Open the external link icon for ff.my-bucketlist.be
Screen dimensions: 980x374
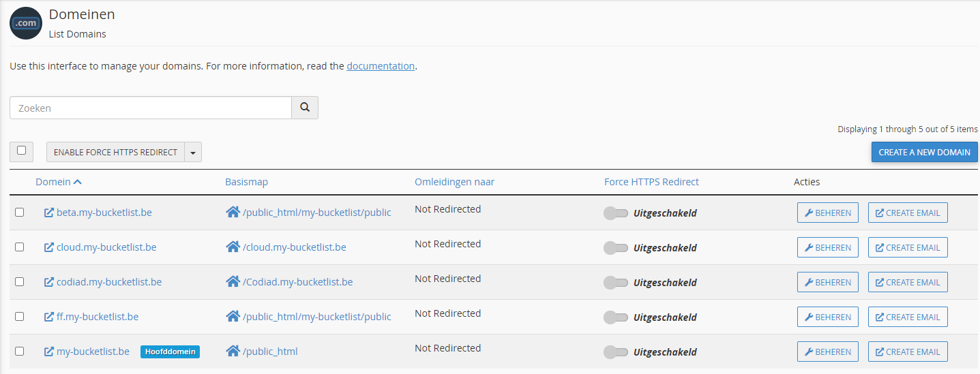tap(49, 317)
